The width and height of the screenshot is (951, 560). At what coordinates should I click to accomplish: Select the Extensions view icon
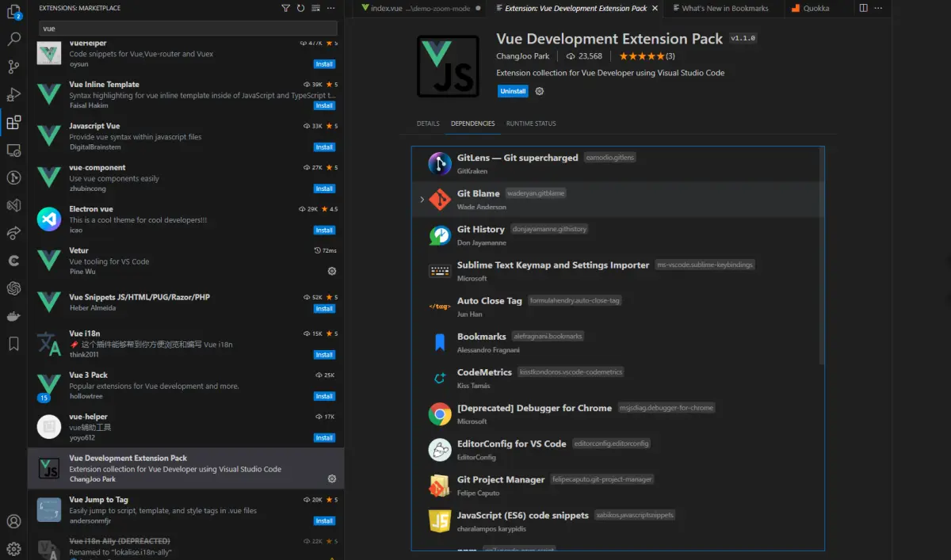coord(13,122)
